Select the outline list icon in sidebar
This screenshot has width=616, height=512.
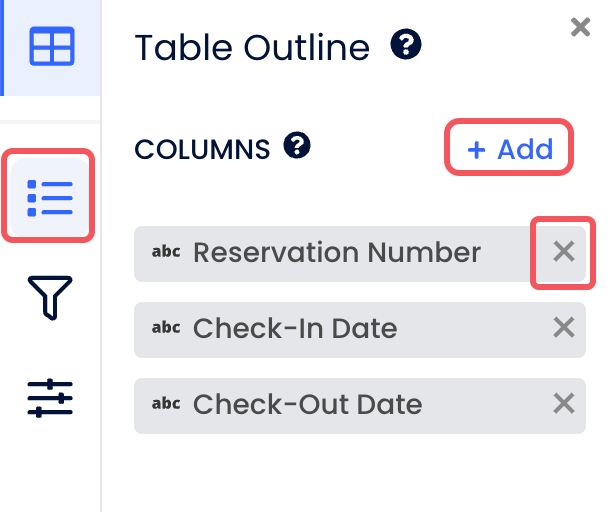coord(50,197)
